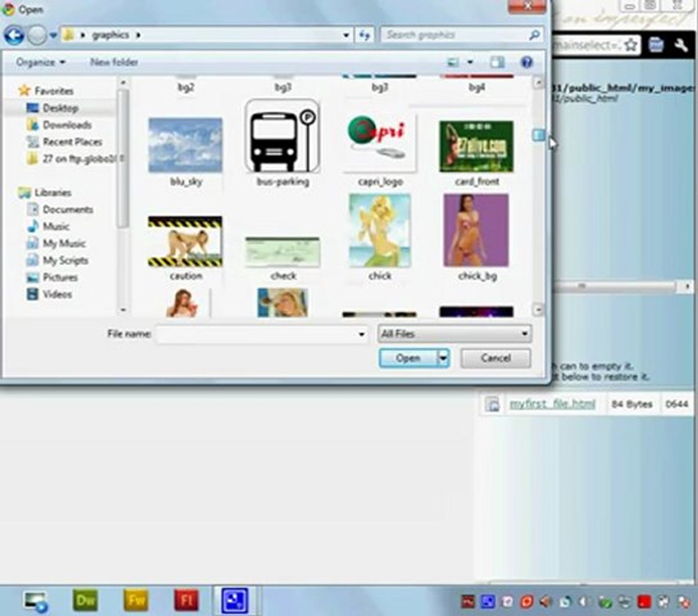Select Favorites in the navigation pane
This screenshot has width=698, height=616.
(46, 91)
